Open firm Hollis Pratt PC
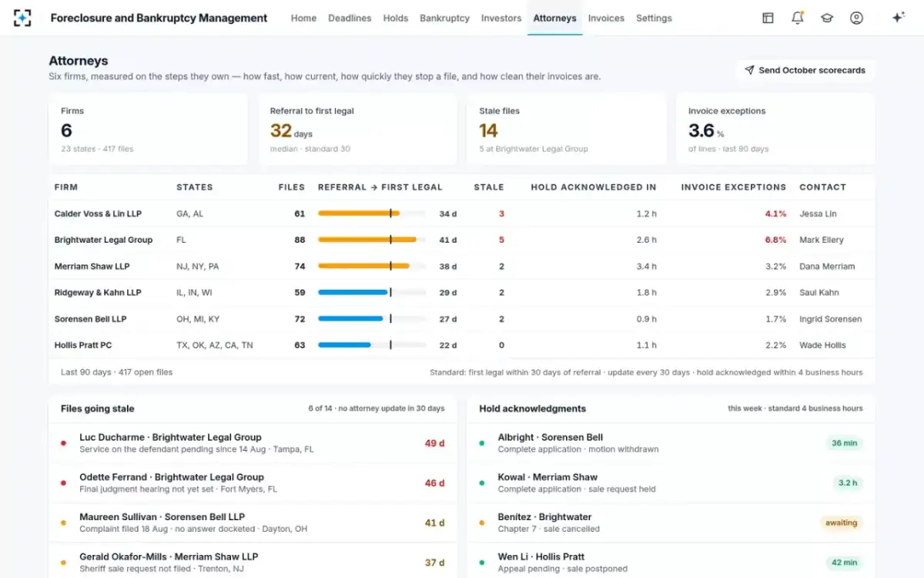The image size is (924, 578). pos(83,345)
